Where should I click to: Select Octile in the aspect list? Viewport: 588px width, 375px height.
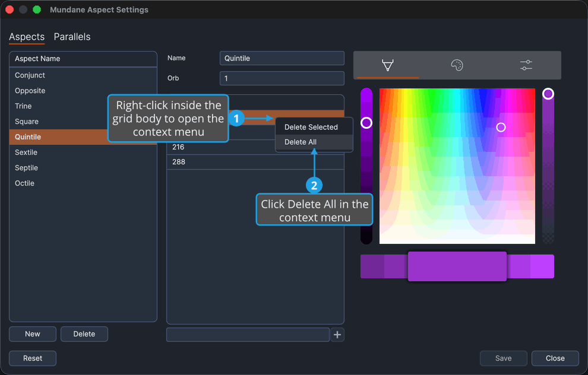pyautogui.click(x=83, y=183)
